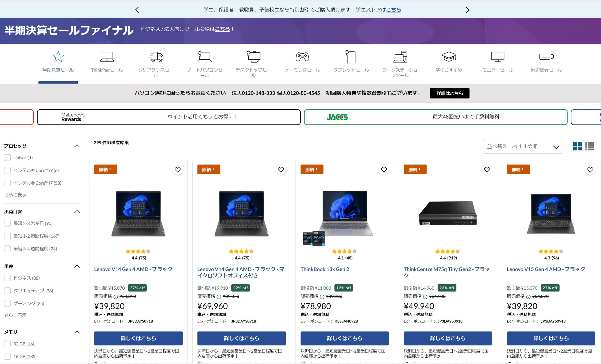Show more processor options via さらに表示

pos(15,195)
